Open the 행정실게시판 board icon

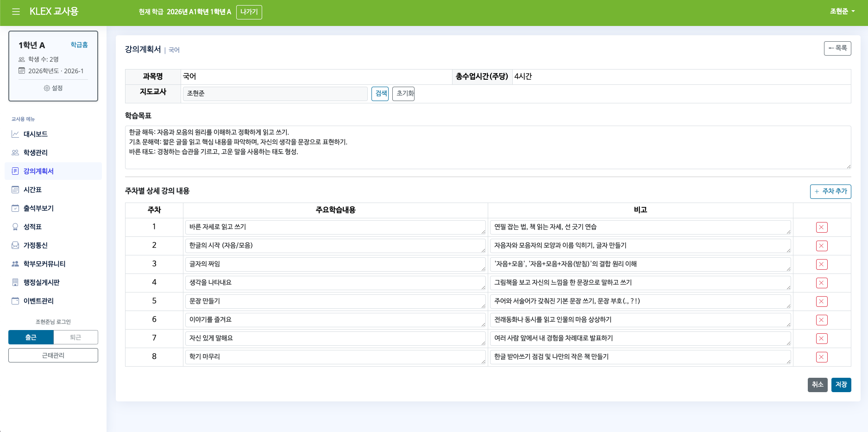(x=14, y=282)
